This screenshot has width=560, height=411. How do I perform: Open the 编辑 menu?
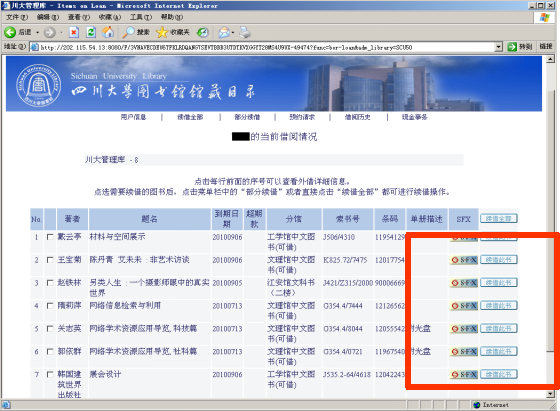point(48,17)
